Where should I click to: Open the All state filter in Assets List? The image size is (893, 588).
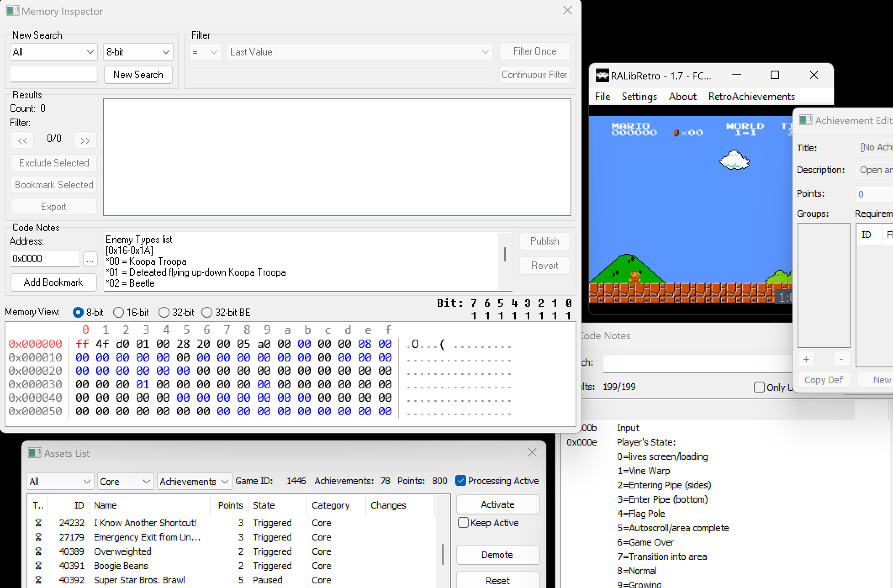tap(60, 481)
